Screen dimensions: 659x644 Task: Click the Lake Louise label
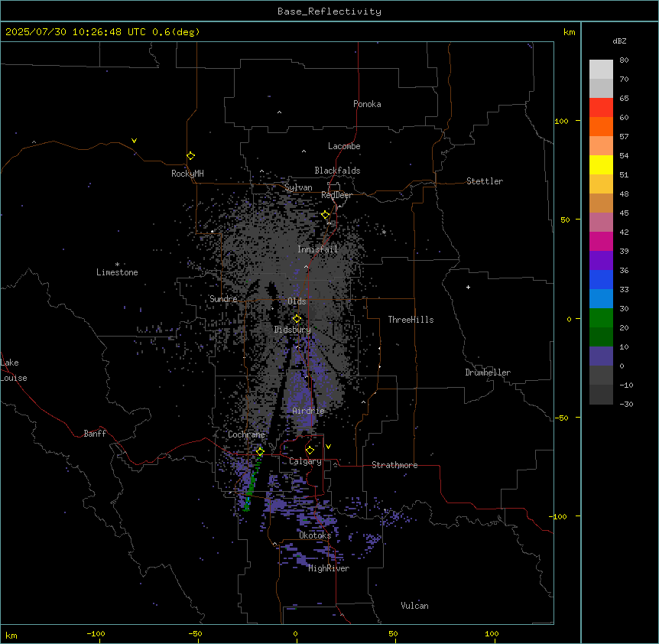14,370
